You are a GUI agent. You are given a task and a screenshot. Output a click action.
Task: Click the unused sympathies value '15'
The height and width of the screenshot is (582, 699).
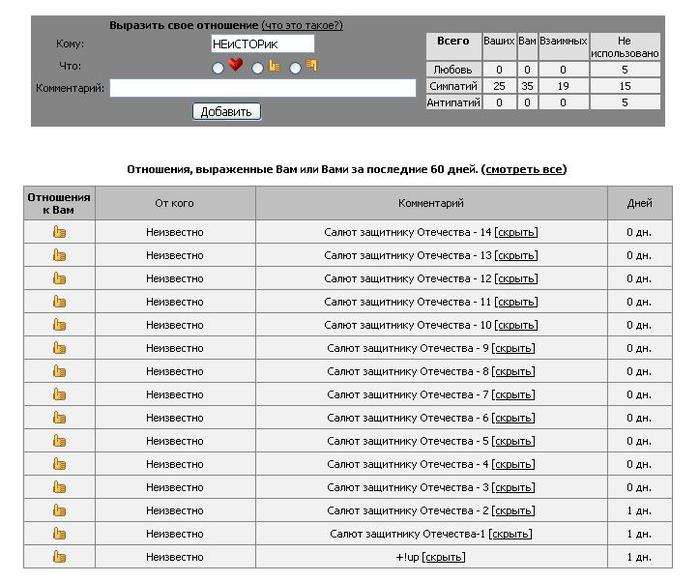point(625,86)
